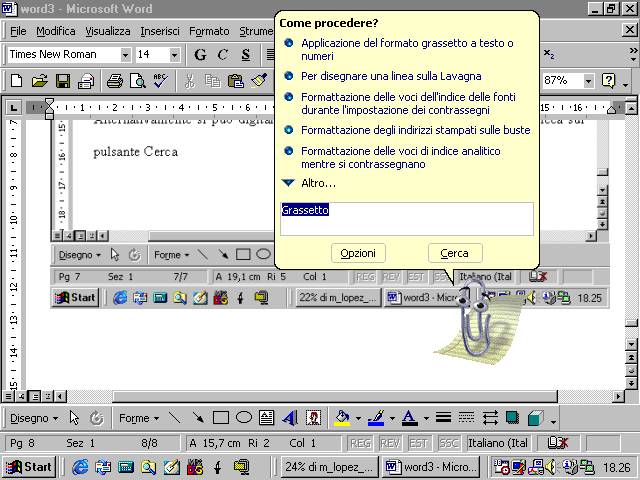Save the document with floppy icon

click(62, 80)
